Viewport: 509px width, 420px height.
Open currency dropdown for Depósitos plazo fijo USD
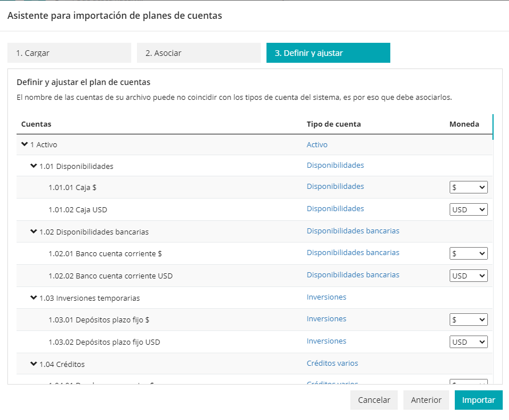pyautogui.click(x=468, y=342)
